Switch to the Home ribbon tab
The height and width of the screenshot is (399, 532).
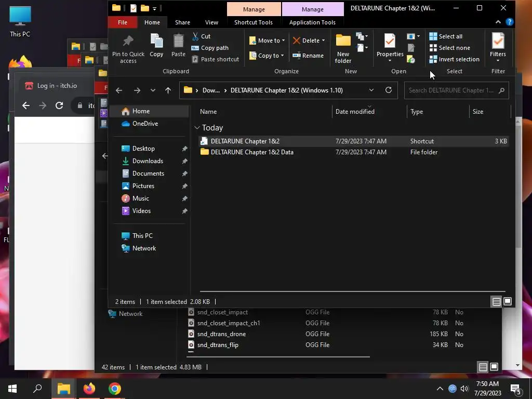pos(152,22)
